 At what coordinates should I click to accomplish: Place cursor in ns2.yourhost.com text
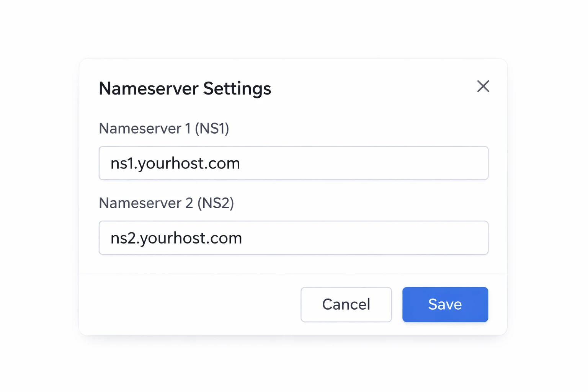pos(176,238)
